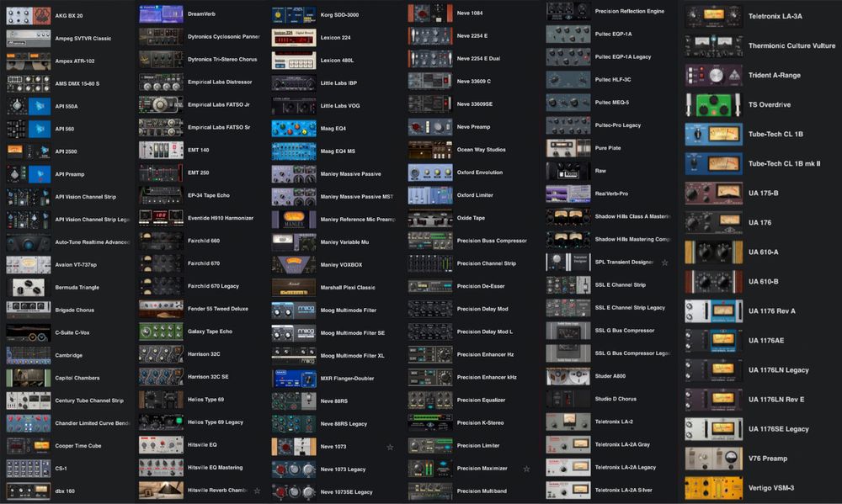Select the "EP-34 Tape Echo" name
842x504 pixels.
pos(209,195)
